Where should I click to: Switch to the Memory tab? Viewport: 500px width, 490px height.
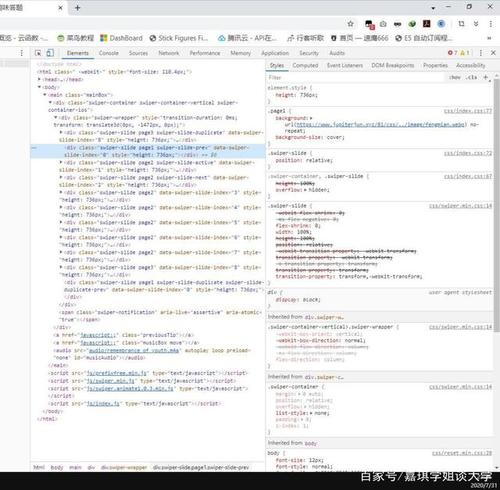tap(241, 53)
